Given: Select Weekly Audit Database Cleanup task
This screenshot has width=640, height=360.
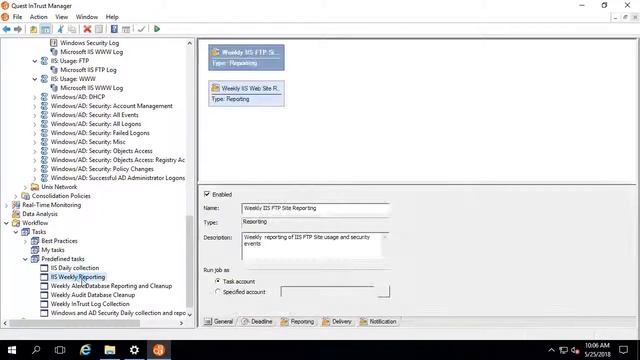Looking at the screenshot, I should pos(93,295).
